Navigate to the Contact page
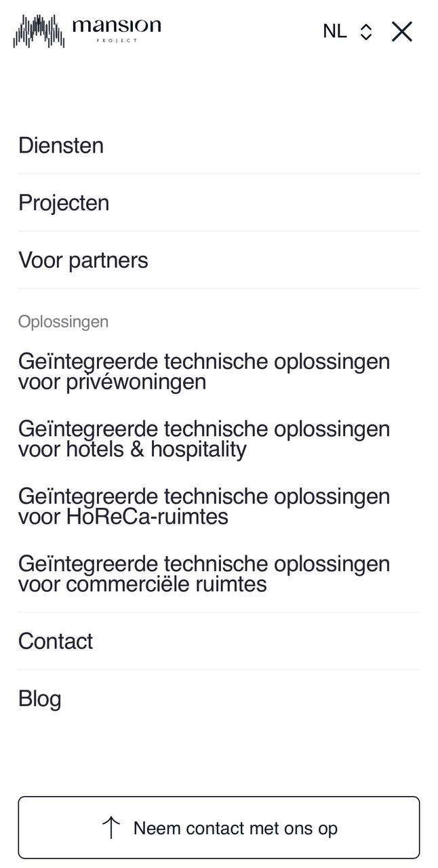438x868 pixels. [56, 641]
